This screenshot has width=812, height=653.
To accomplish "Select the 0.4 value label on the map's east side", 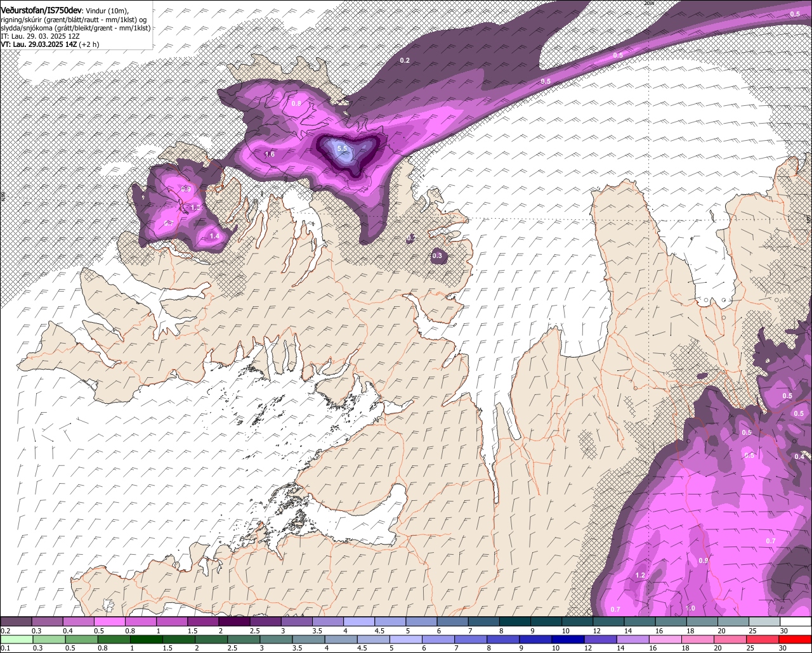I will point(799,456).
